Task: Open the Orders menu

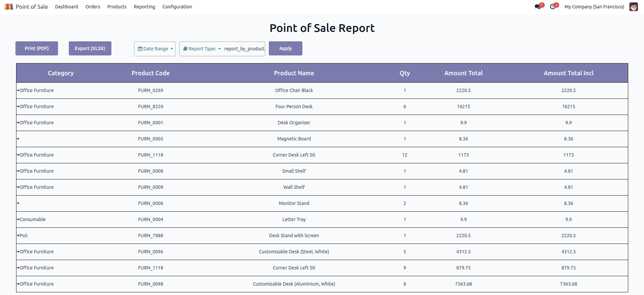Action: pyautogui.click(x=93, y=7)
